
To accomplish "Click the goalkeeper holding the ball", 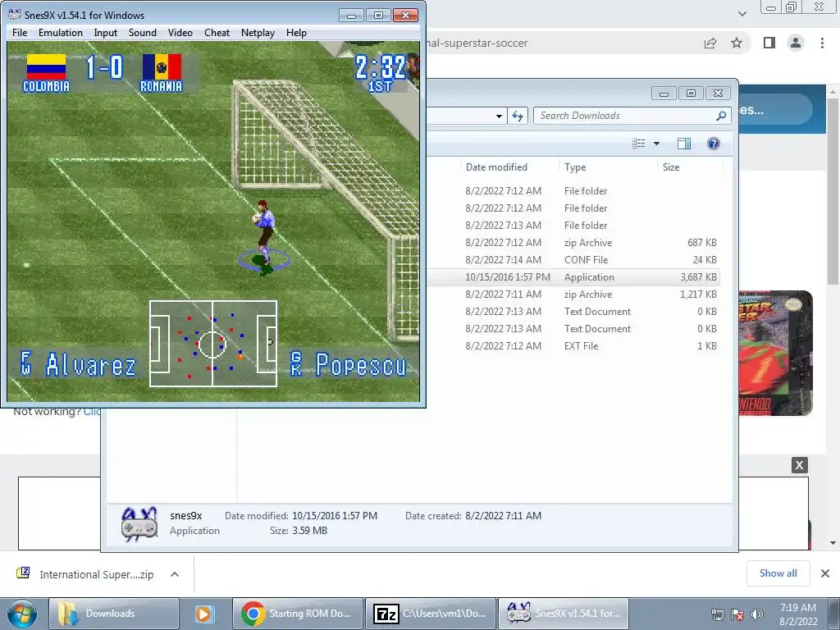I will coord(263,234).
